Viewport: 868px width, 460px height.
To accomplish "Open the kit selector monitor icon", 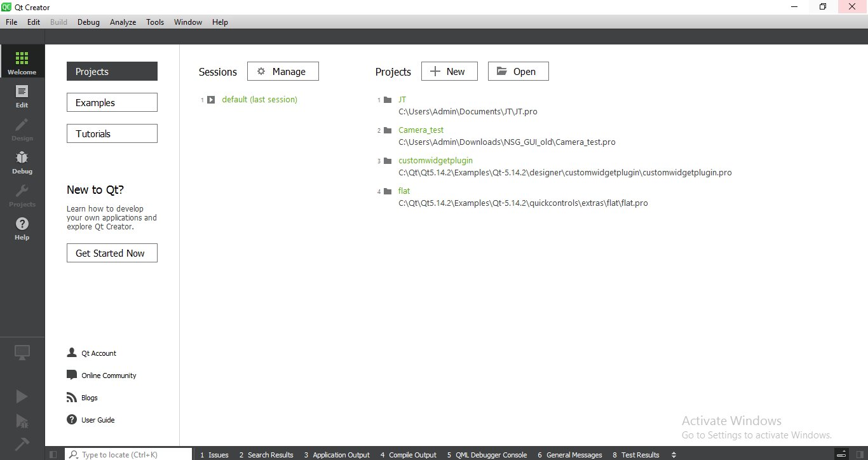I will click(22, 353).
